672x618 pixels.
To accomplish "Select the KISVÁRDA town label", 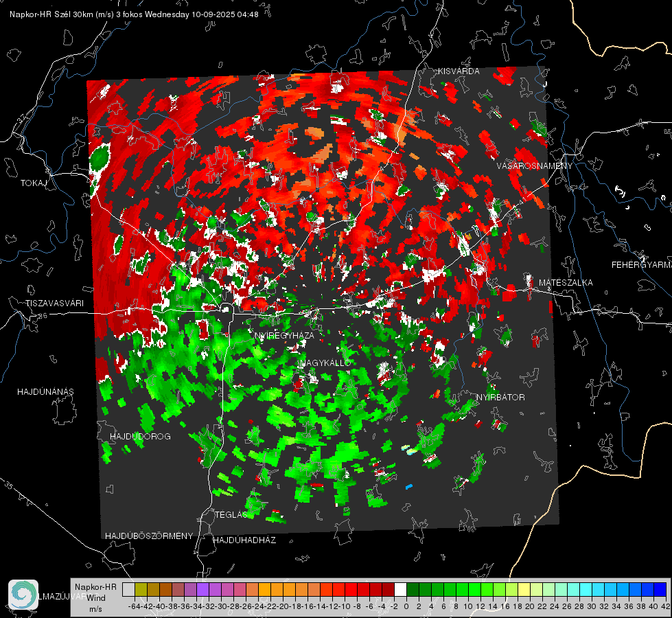I will 459,71.
